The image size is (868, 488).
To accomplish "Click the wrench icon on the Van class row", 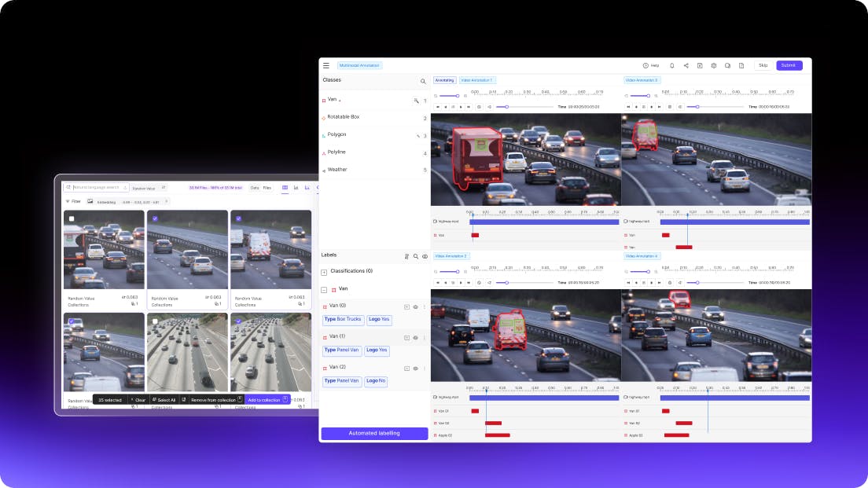I will (416, 100).
